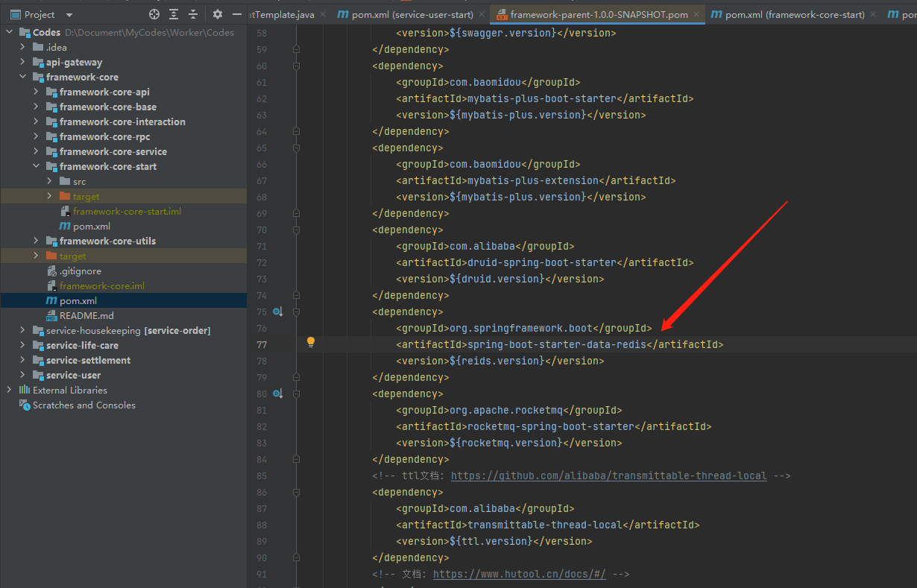Image resolution: width=917 pixels, height=588 pixels.
Task: Click the Project view icon in panel header
Action: pos(15,14)
